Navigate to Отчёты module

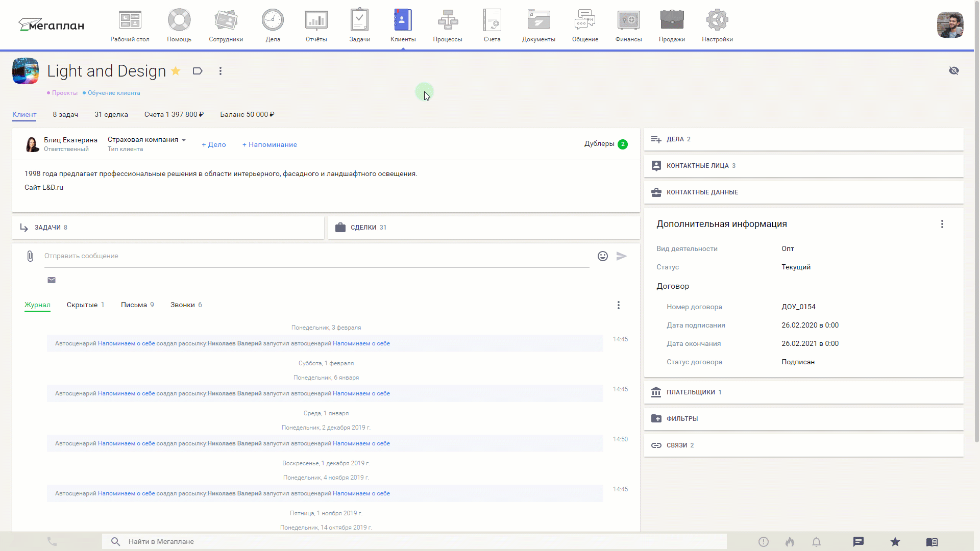pos(315,25)
